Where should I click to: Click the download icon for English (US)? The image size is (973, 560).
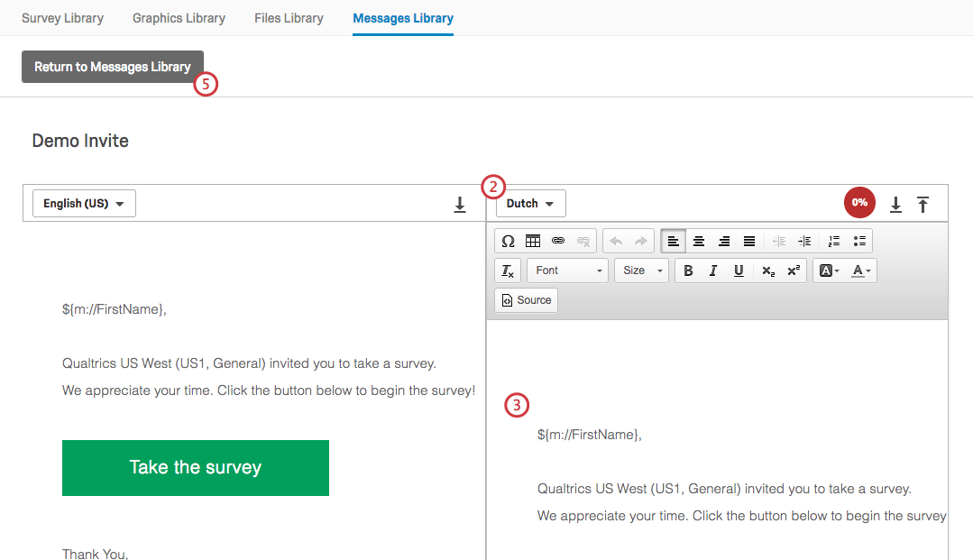click(460, 204)
